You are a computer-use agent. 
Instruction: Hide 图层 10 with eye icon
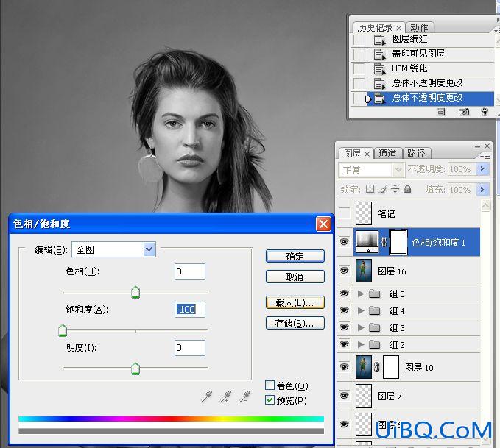coord(345,367)
